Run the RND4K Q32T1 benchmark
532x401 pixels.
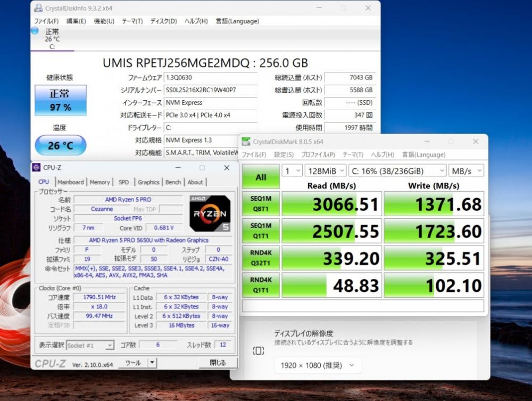pyautogui.click(x=261, y=258)
